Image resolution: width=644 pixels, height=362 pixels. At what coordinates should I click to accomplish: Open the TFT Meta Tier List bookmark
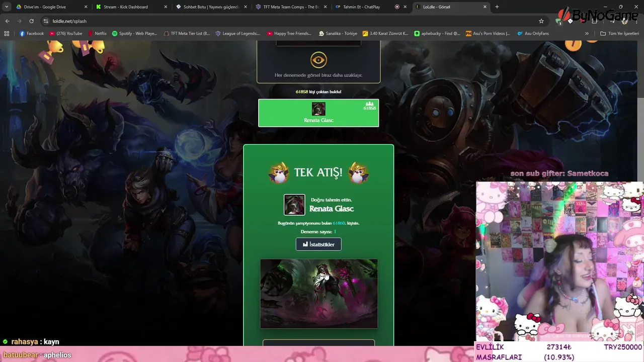click(x=187, y=34)
